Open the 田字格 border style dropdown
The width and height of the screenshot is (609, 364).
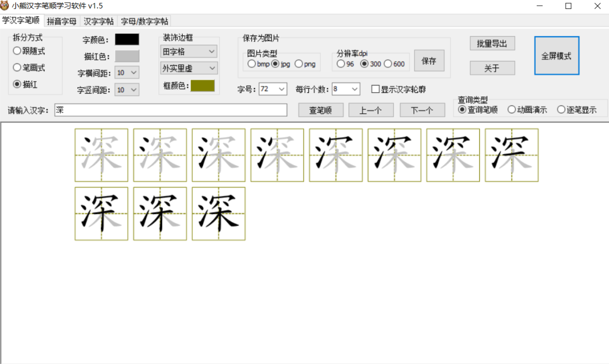pos(189,51)
